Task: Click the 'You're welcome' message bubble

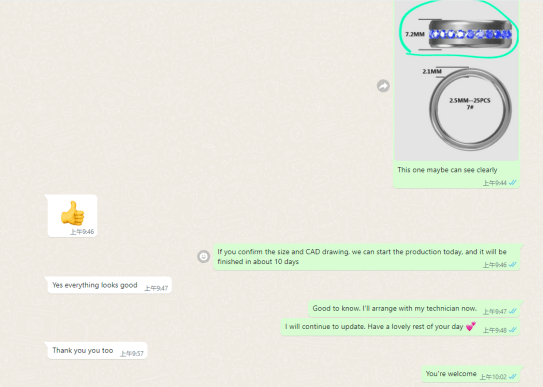Action: pos(471,374)
